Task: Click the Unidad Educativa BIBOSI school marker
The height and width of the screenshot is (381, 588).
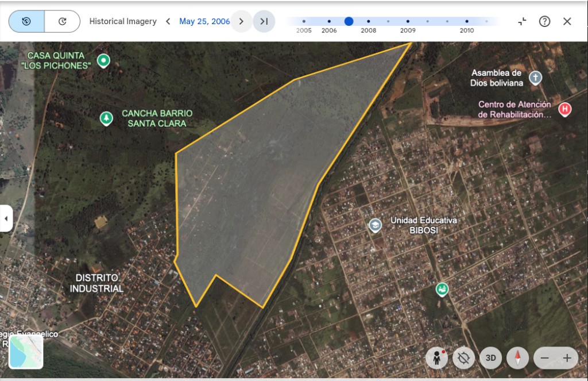Action: tap(376, 225)
